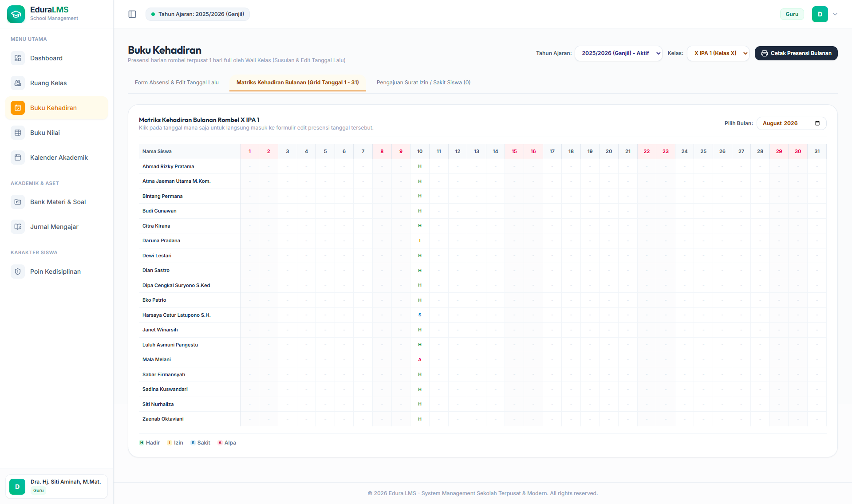
Task: Click the student name Siti Nurhaliza
Action: [x=158, y=404]
